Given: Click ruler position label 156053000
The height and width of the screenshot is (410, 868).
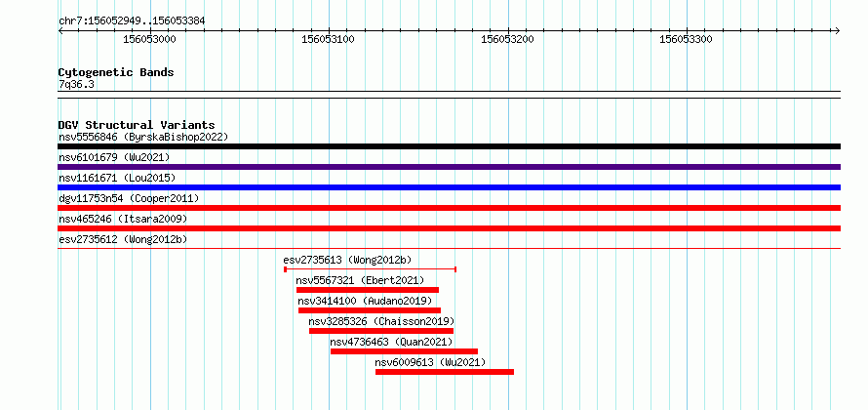Looking at the screenshot, I should (x=149, y=39).
